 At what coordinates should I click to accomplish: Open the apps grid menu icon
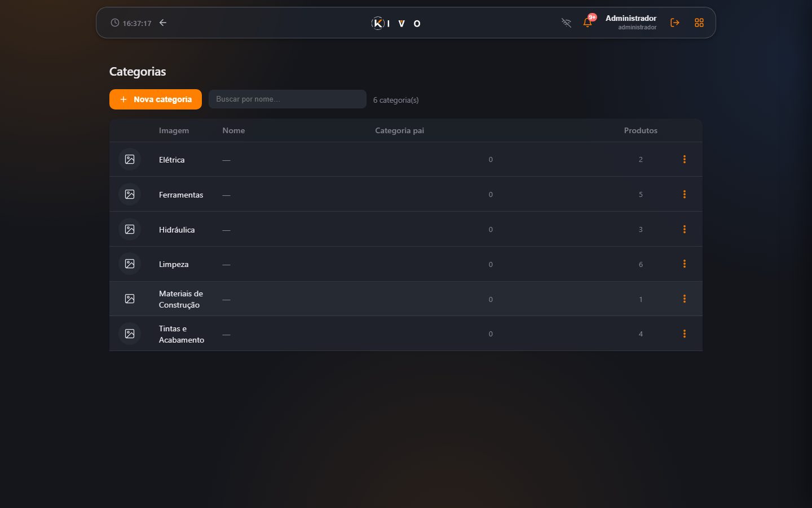[699, 23]
